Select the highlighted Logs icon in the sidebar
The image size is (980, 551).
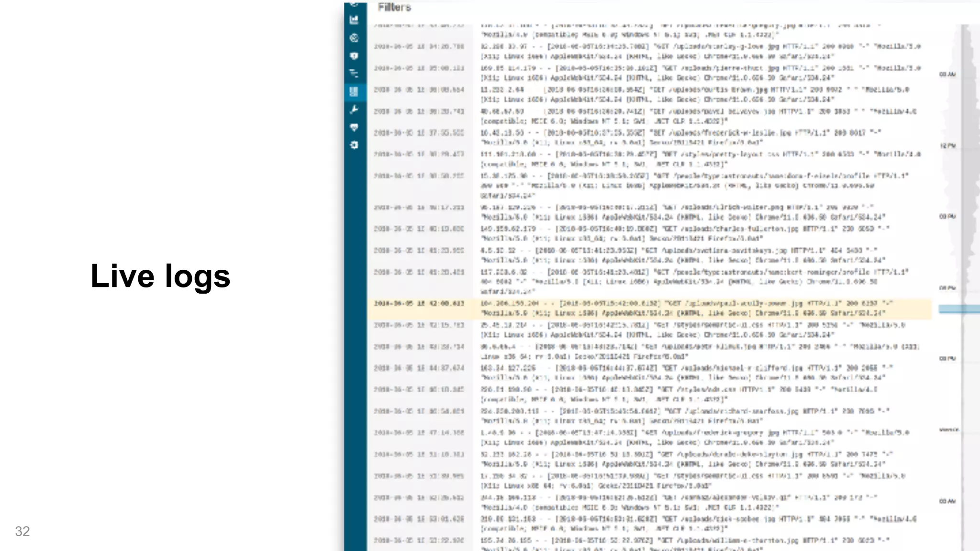click(x=354, y=91)
